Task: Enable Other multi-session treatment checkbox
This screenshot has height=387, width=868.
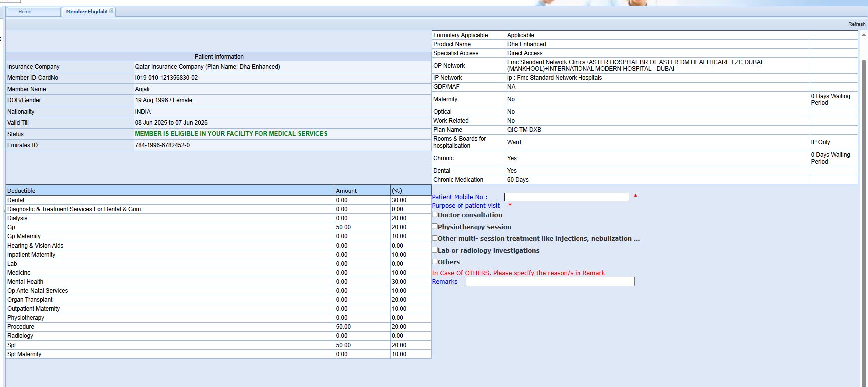Action: click(435, 238)
